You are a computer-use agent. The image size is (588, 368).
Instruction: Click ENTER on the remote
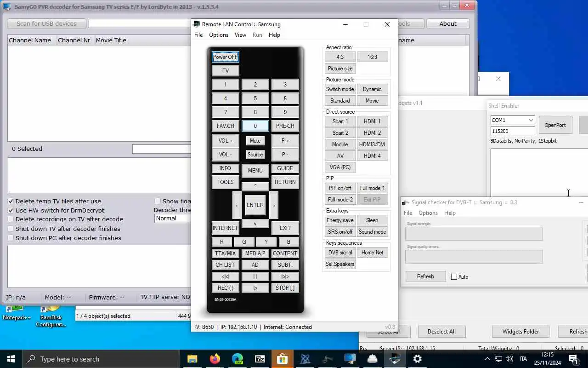(x=255, y=205)
